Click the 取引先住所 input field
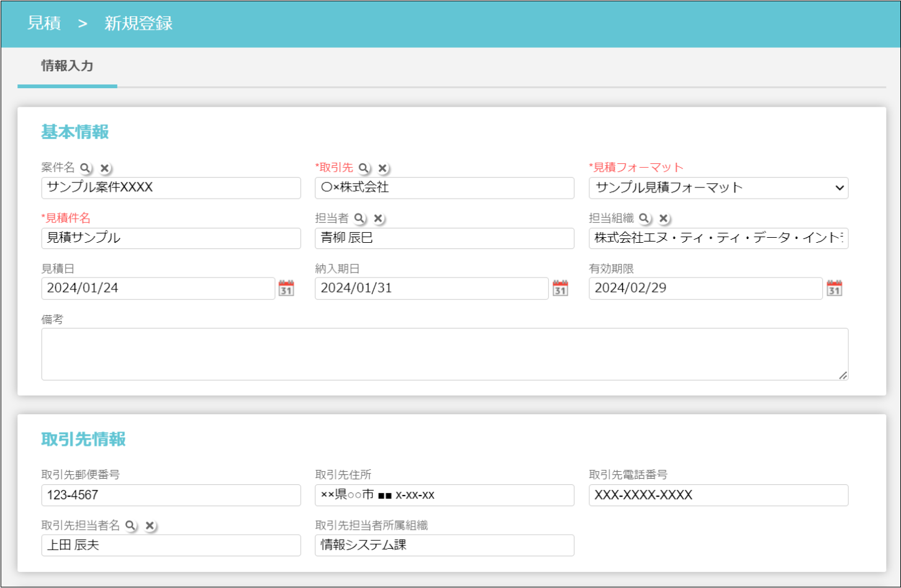 pos(445,495)
